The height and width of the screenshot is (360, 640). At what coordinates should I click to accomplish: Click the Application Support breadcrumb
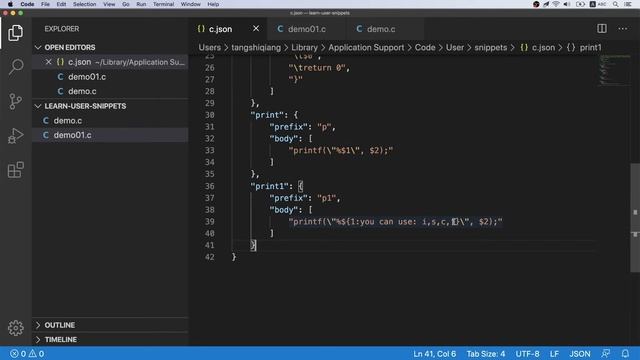tap(366, 47)
